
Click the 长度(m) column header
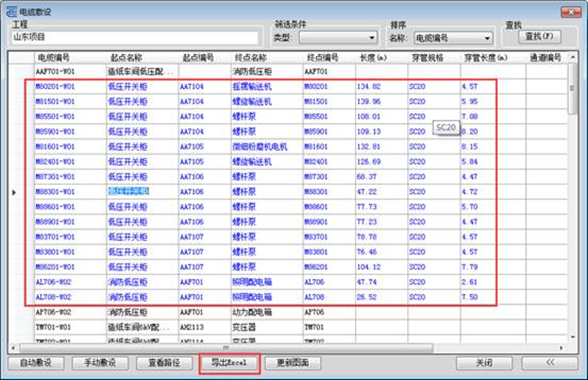tap(374, 58)
